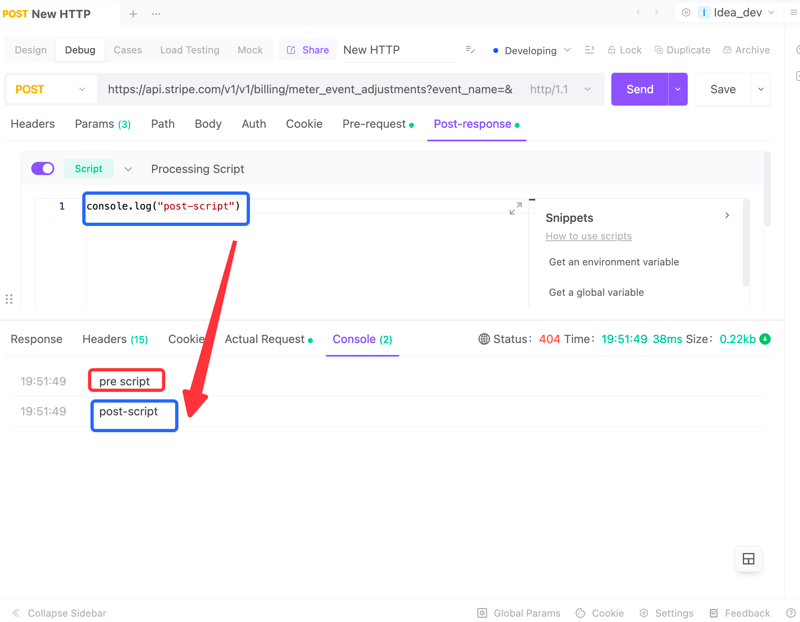Expand the http/1.1 protocol dropdown
Viewport: 800px width, 622px height.
[x=555, y=89]
